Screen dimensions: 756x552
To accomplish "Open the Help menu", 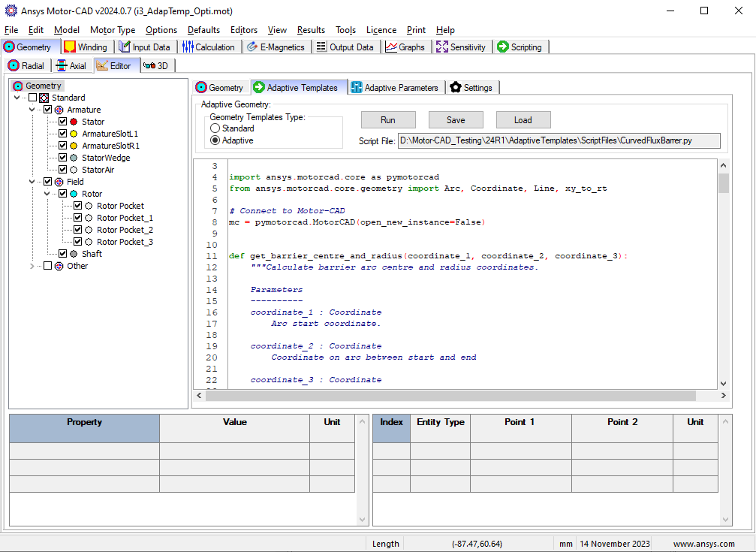I will point(445,30).
